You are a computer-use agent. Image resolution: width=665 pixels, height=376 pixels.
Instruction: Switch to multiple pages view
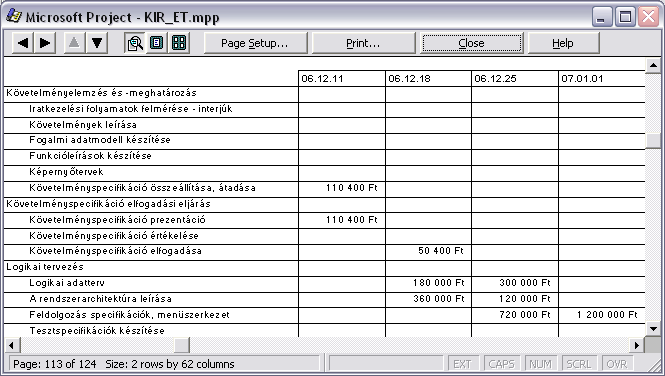click(179, 43)
